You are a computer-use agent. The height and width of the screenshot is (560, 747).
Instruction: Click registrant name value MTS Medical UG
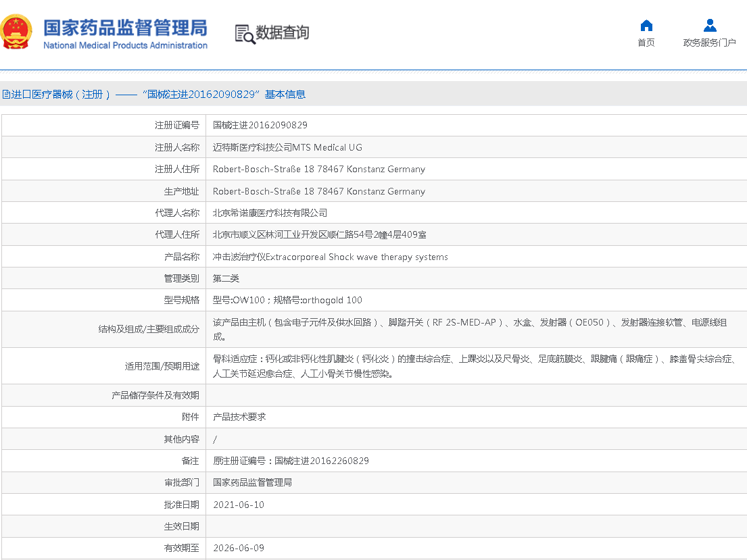click(287, 147)
